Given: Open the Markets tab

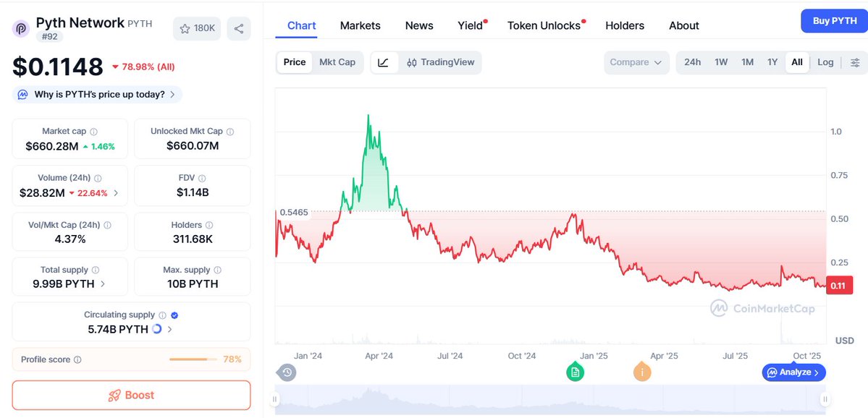Looking at the screenshot, I should 361,25.
